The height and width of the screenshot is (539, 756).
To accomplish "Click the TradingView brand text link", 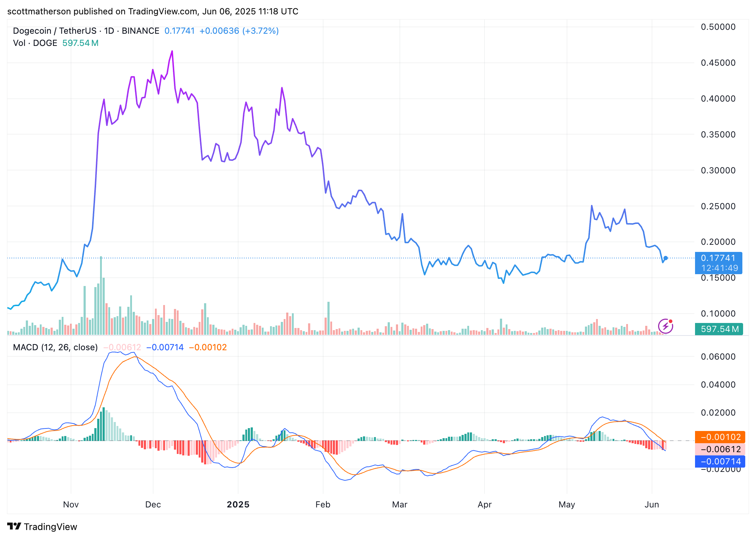I will [x=50, y=527].
